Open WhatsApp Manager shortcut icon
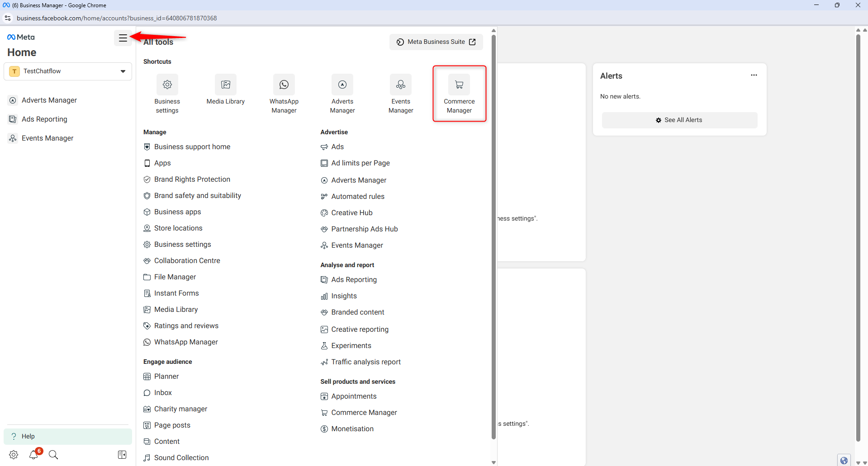Screen dimensions: 868x466 tap(284, 85)
